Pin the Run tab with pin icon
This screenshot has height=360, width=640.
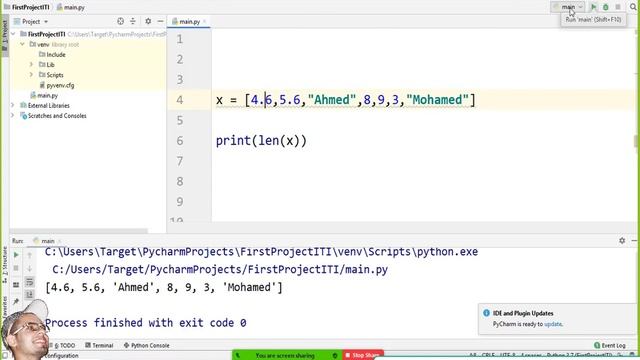pos(16,302)
